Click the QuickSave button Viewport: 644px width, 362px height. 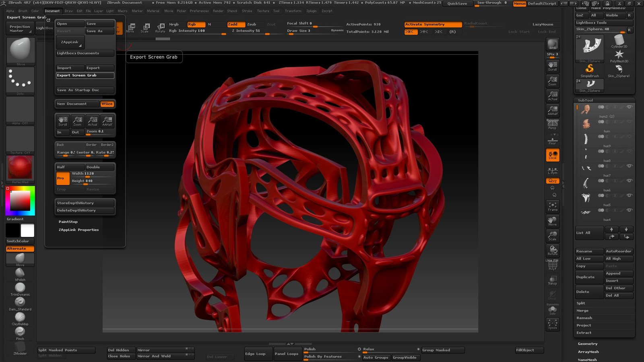click(458, 3)
